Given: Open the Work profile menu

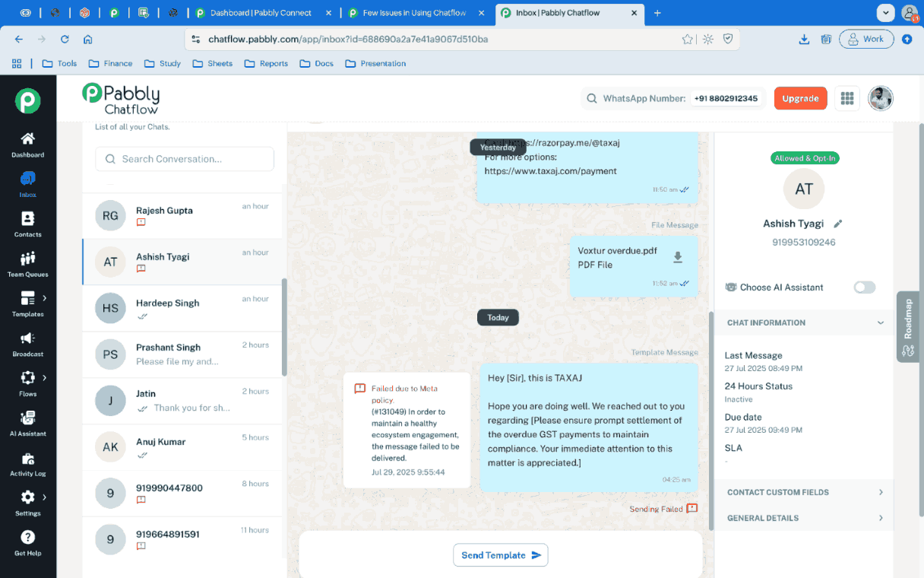Looking at the screenshot, I should pos(866,39).
